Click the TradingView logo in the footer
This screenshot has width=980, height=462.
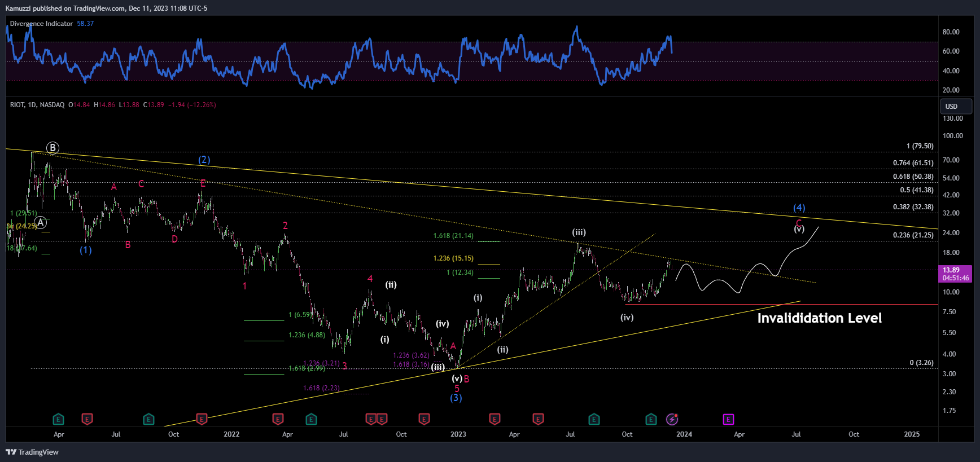click(32, 452)
